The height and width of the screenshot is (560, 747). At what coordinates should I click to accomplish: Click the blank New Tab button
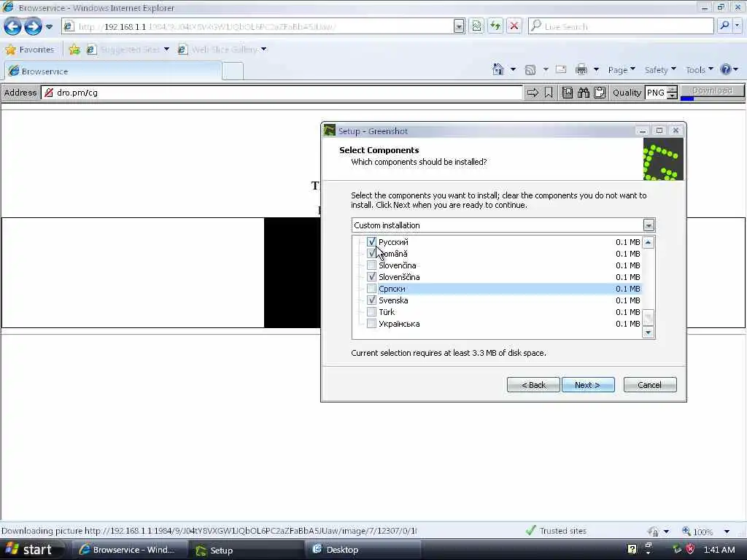[233, 71]
